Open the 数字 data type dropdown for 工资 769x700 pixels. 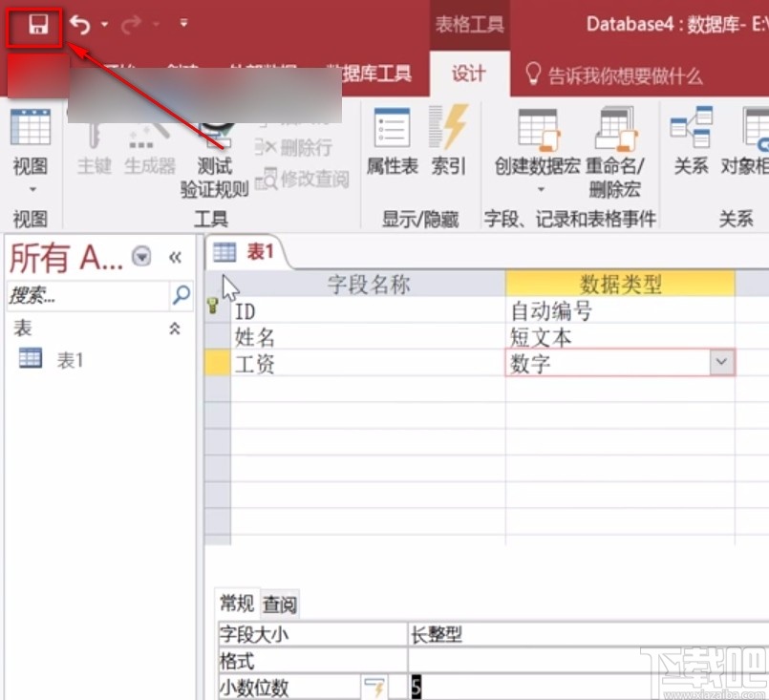tap(722, 362)
